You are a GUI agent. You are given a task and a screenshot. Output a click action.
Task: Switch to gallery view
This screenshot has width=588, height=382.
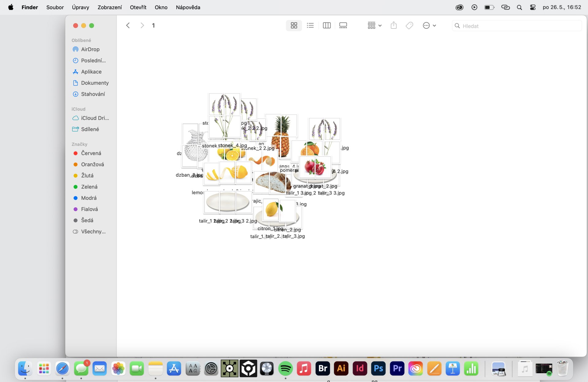click(343, 26)
